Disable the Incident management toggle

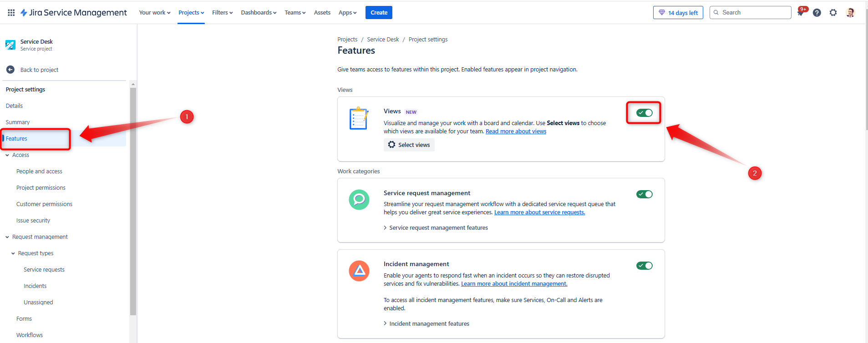645,266
